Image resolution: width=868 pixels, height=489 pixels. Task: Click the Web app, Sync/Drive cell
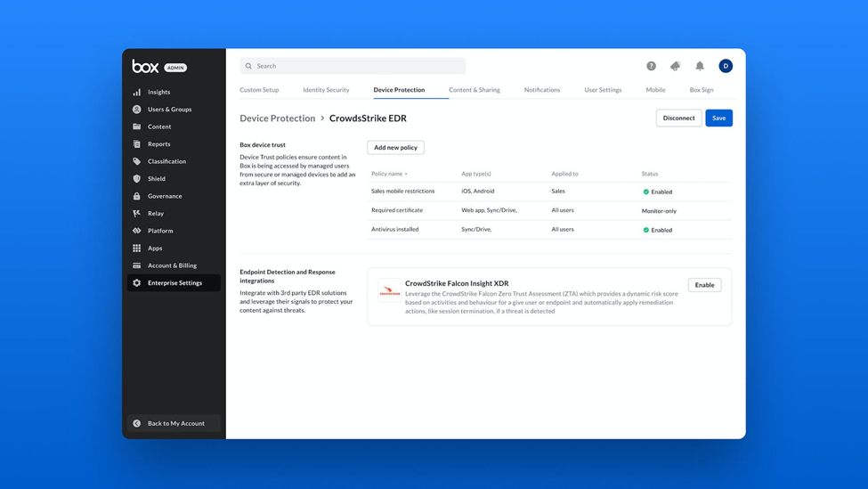pos(490,210)
